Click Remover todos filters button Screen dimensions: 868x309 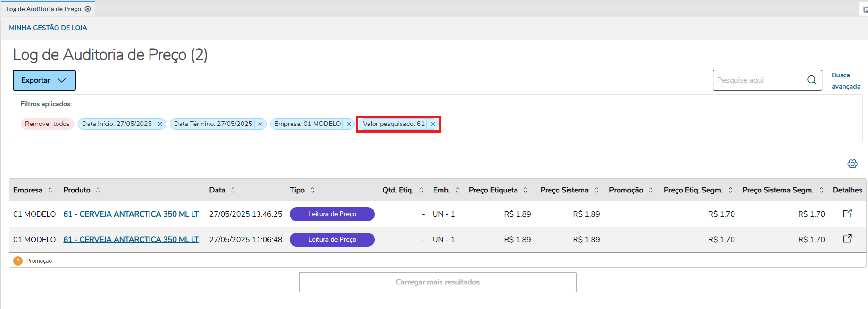point(47,124)
